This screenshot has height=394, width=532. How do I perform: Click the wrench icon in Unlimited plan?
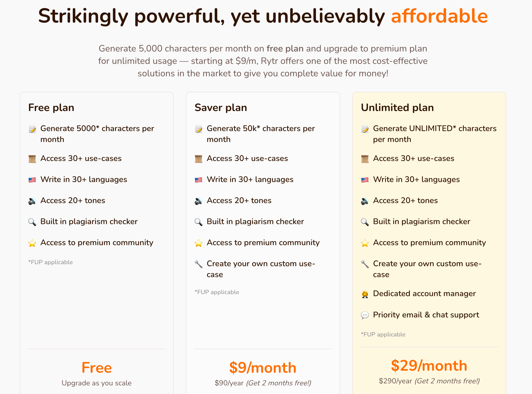coord(365,264)
